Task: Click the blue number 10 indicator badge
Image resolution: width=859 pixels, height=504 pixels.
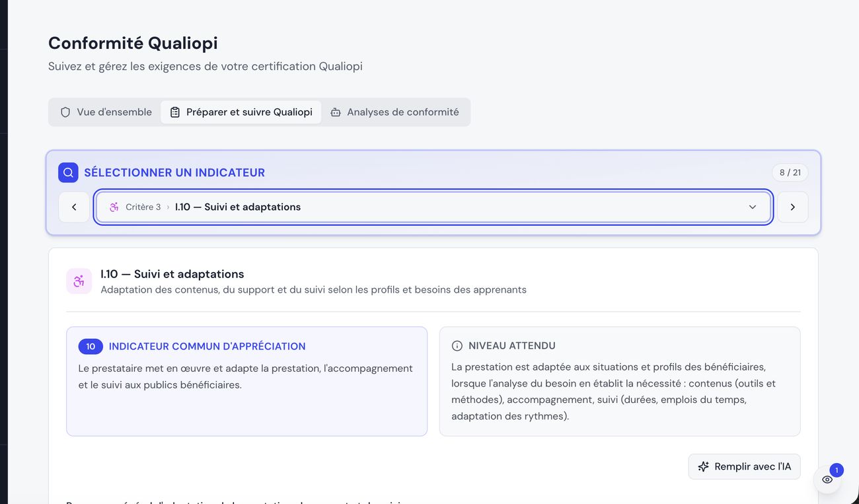Action: click(91, 346)
